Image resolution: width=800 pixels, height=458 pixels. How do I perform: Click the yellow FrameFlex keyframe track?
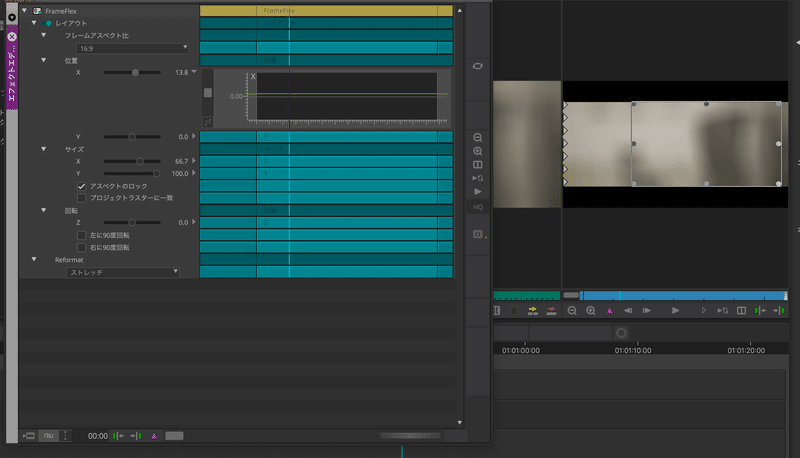point(326,11)
